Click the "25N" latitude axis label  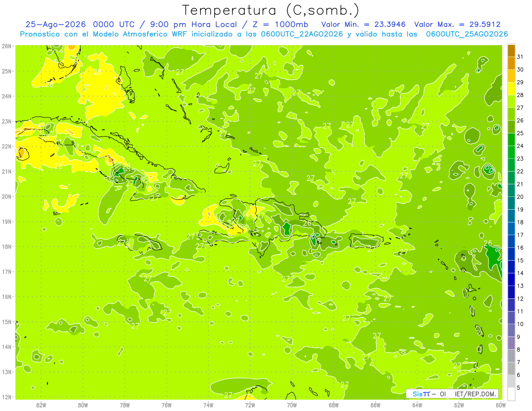tap(6, 71)
